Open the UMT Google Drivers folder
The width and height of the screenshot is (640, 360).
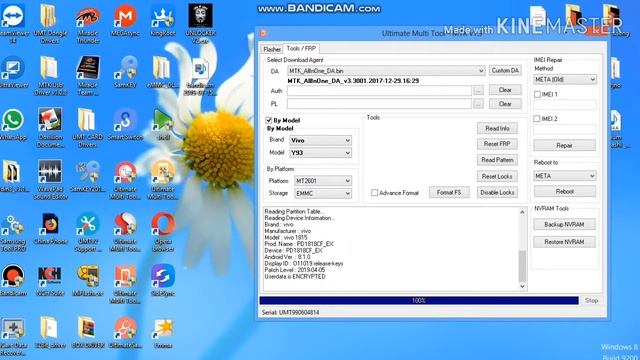click(x=50, y=23)
